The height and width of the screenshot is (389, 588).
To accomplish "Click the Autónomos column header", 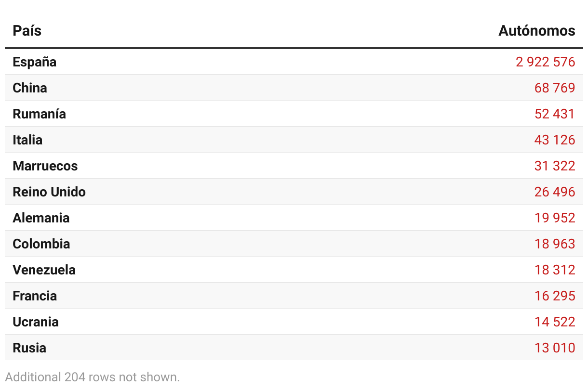I will click(x=537, y=31).
